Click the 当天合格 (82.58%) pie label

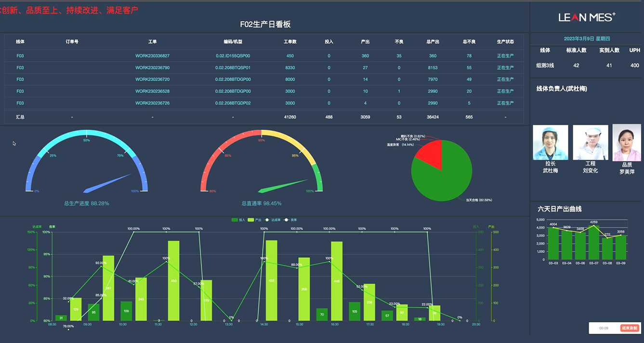[479, 199]
